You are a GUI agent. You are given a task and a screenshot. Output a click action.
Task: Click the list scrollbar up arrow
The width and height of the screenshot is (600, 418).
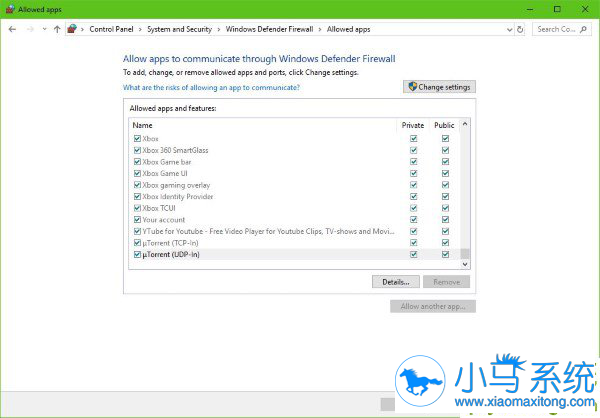465,124
